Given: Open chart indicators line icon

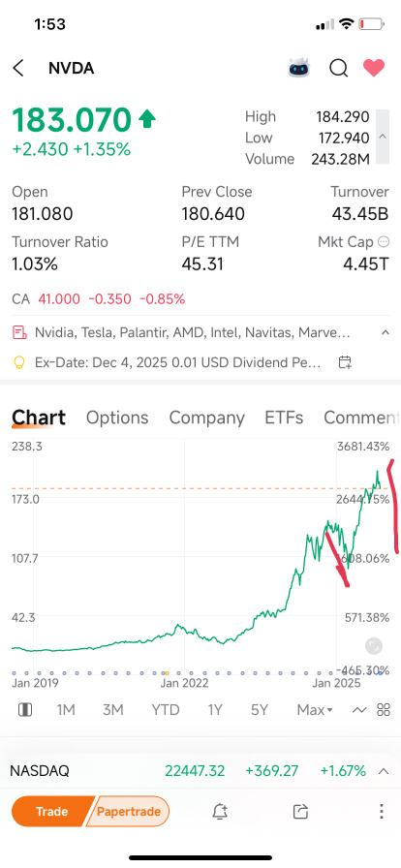Looking at the screenshot, I should pos(359,710).
